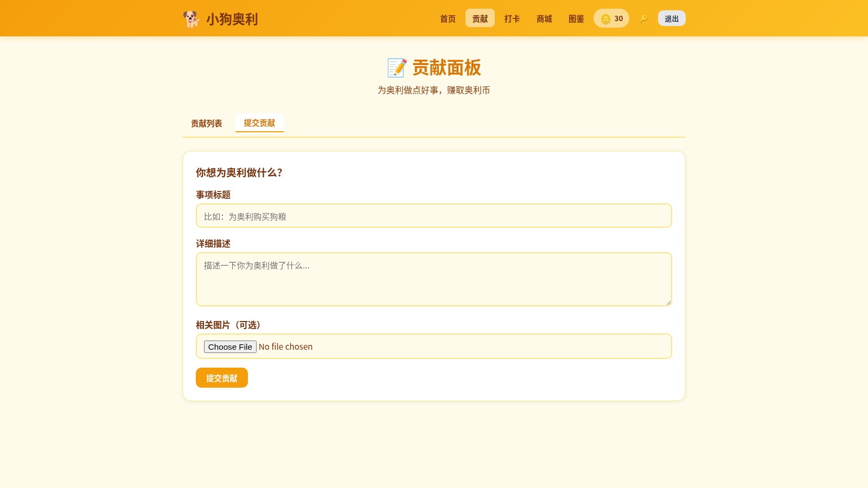Select the 提交贡献 tab

pyautogui.click(x=259, y=123)
